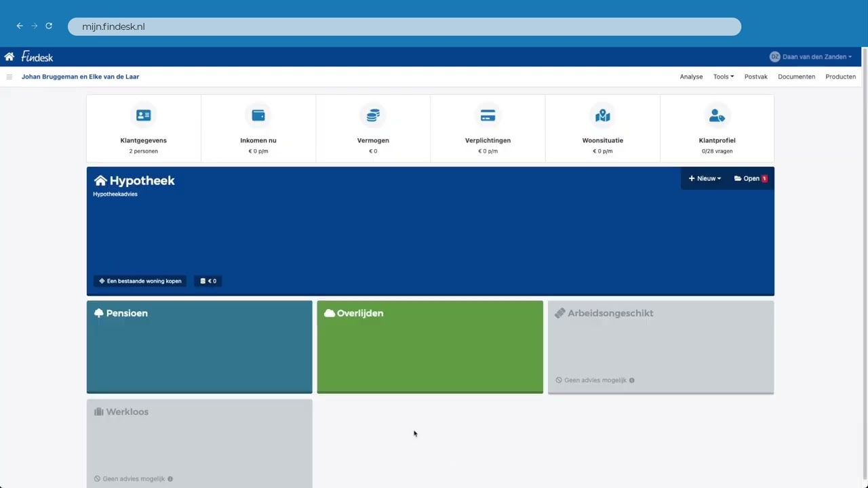Click the Vermogen coins icon
Screen dimensions: 868x488
pos(373,116)
